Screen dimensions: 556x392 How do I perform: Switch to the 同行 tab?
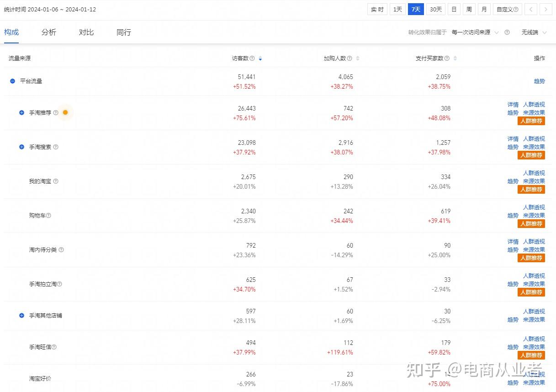pyautogui.click(x=124, y=32)
